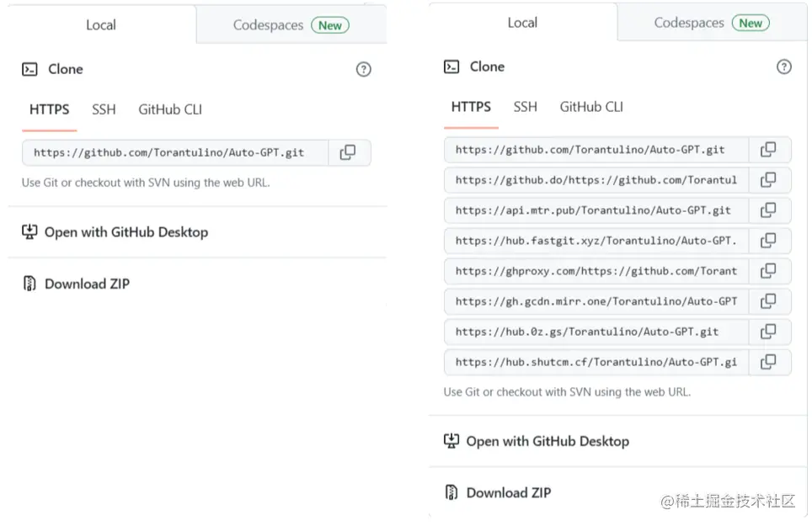Copy the ghproxy.com mirror URL
812x526 pixels.
pos(768,270)
